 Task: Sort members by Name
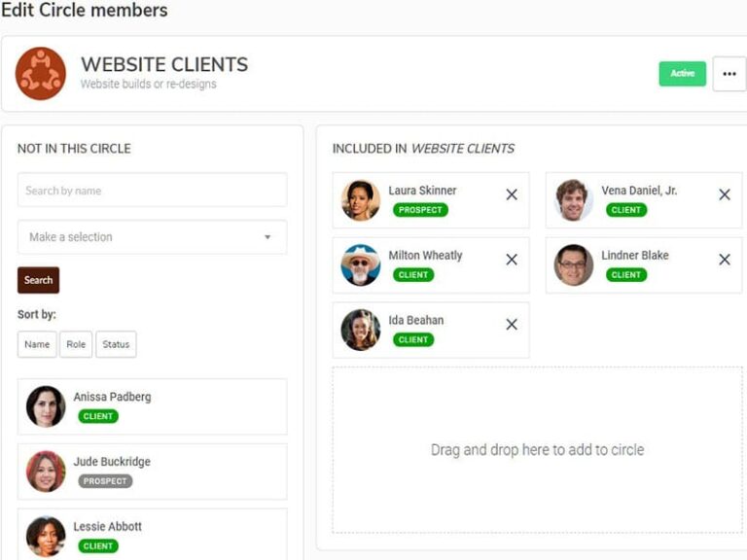37,344
